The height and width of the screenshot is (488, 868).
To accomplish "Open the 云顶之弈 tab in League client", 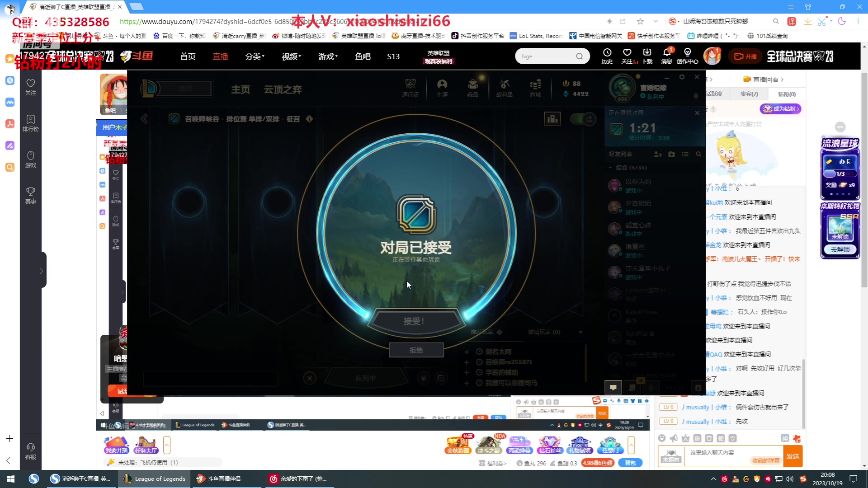I will (x=283, y=89).
